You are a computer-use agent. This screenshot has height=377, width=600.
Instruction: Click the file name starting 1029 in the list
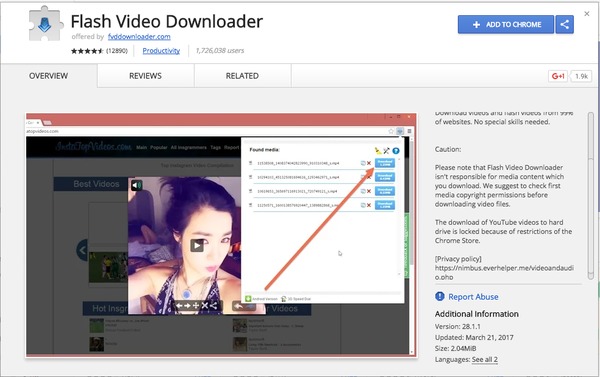[x=298, y=177]
